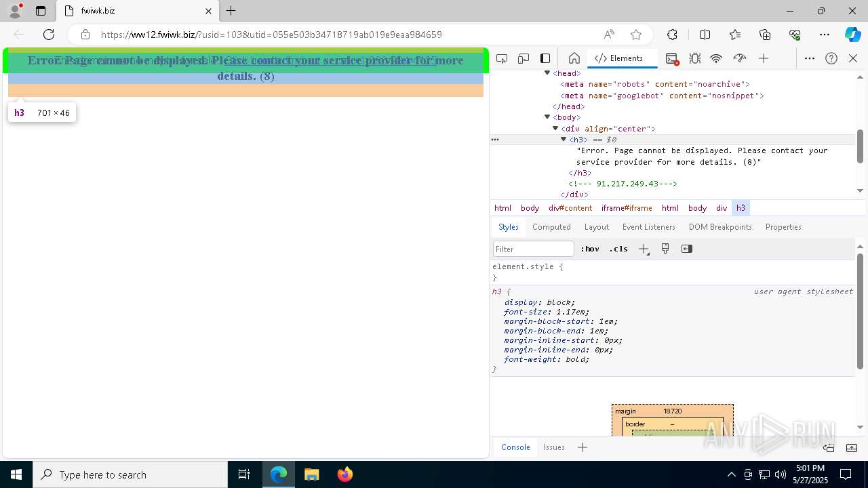
Task: Toggle the Split screen icon
Action: click(705, 35)
